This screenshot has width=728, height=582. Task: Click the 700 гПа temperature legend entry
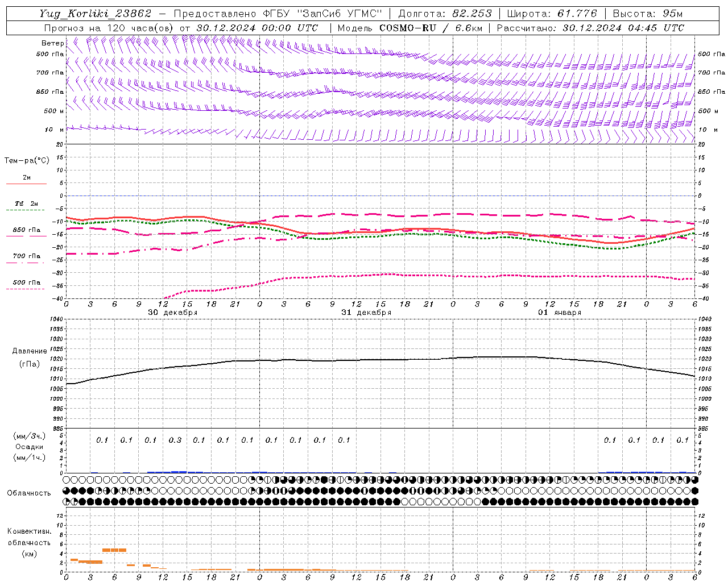pyautogui.click(x=26, y=256)
